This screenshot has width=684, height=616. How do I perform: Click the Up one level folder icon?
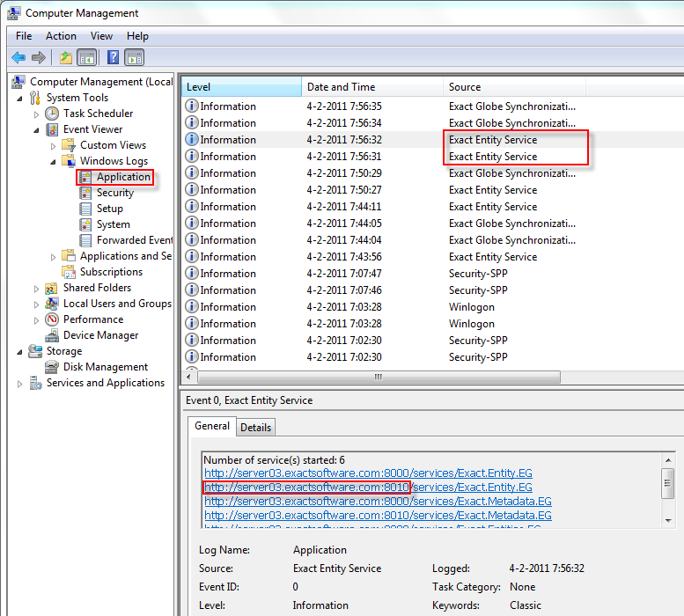(66, 57)
